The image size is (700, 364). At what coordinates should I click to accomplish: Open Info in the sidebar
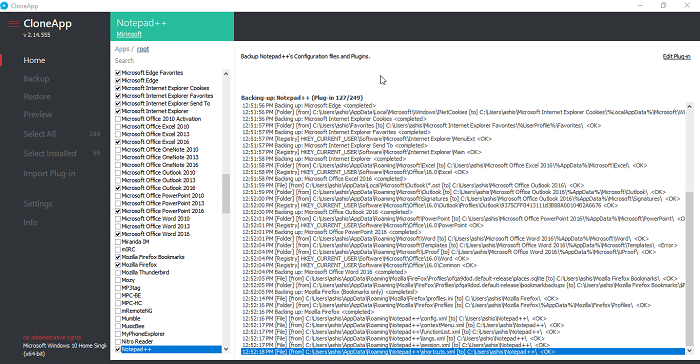(x=30, y=222)
